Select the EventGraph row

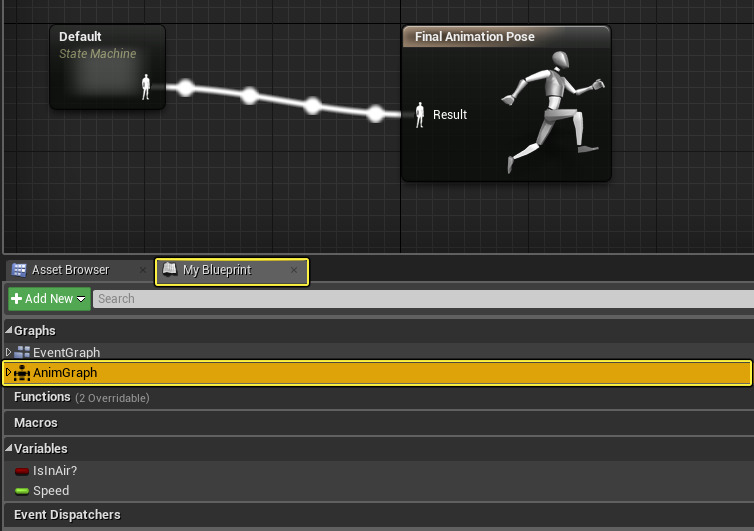[379, 352]
